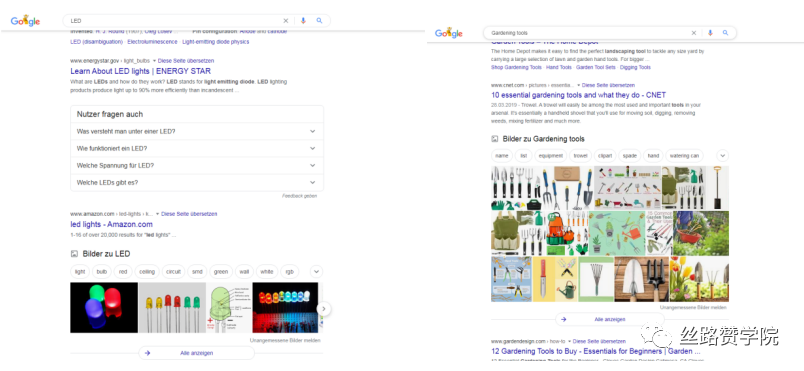Viewport: 804px width, 371px height.
Task: Click the magnifier icon beside Gardening tools query
Action: [x=726, y=33]
